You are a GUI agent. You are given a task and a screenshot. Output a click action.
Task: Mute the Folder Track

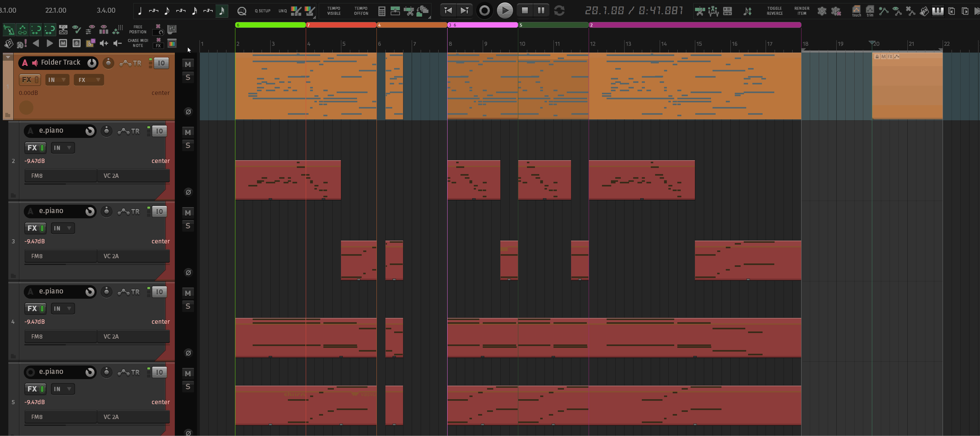click(x=187, y=64)
